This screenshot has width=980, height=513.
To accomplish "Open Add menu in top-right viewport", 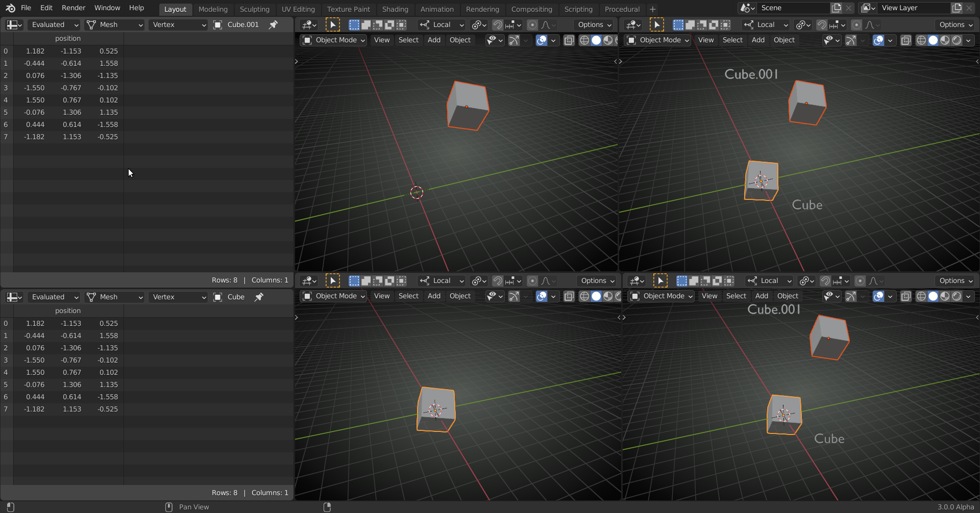I will point(758,40).
